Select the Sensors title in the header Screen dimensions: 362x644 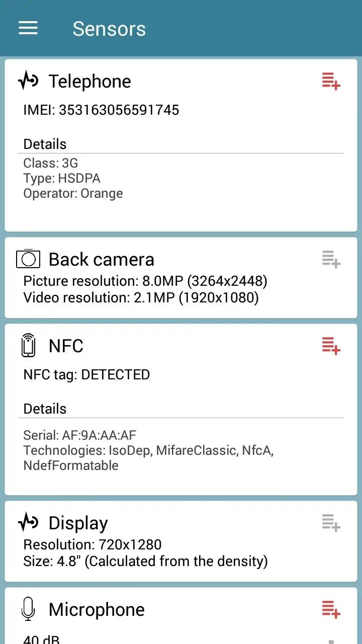[x=109, y=29]
